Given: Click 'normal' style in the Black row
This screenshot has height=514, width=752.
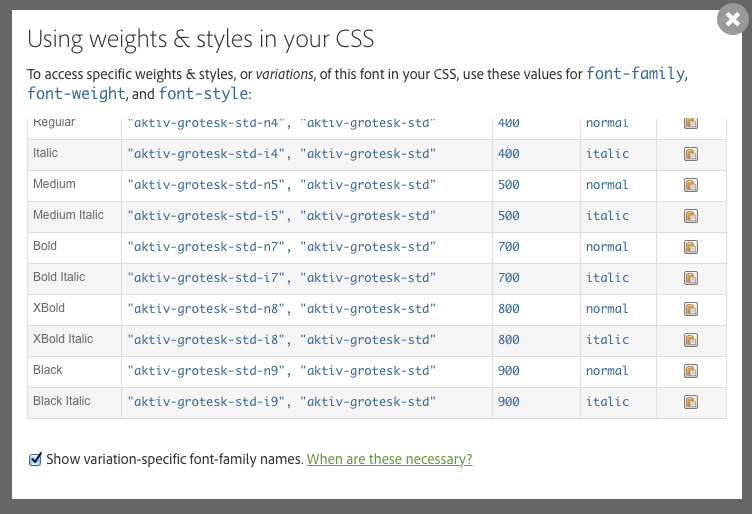Looking at the screenshot, I should pos(607,371).
